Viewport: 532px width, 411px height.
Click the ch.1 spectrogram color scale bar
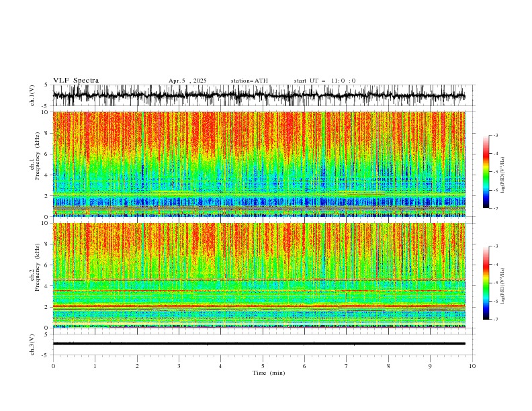(x=486, y=172)
